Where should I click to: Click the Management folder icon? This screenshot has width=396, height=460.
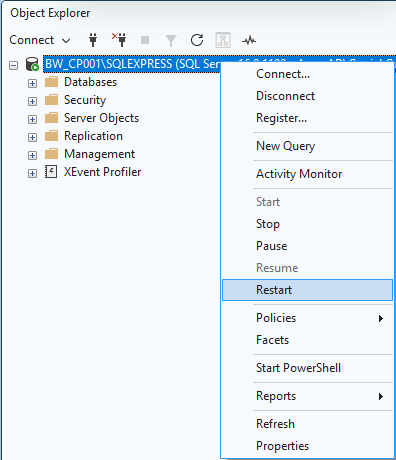tap(51, 154)
